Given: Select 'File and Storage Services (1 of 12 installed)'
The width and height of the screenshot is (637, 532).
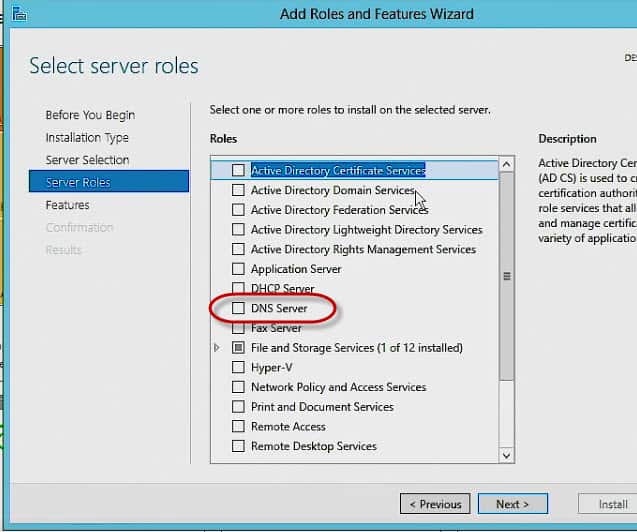Looking at the screenshot, I should point(357,348).
